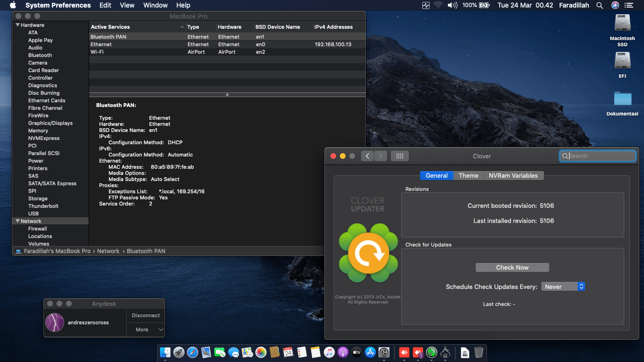Open the NVRam Variables tab

(x=513, y=175)
